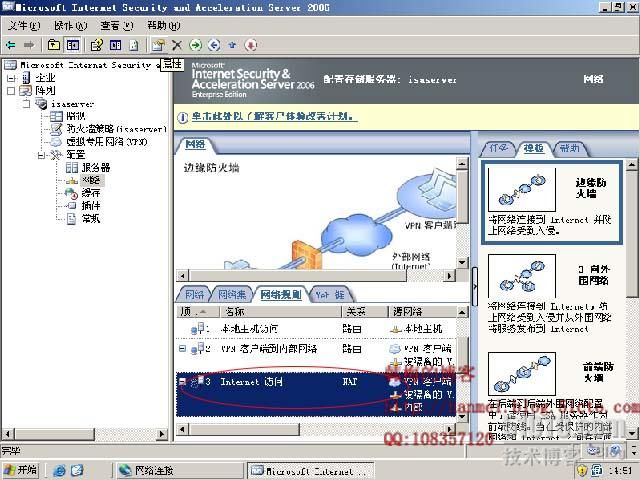Collapse the 配置 tree node

41,155
